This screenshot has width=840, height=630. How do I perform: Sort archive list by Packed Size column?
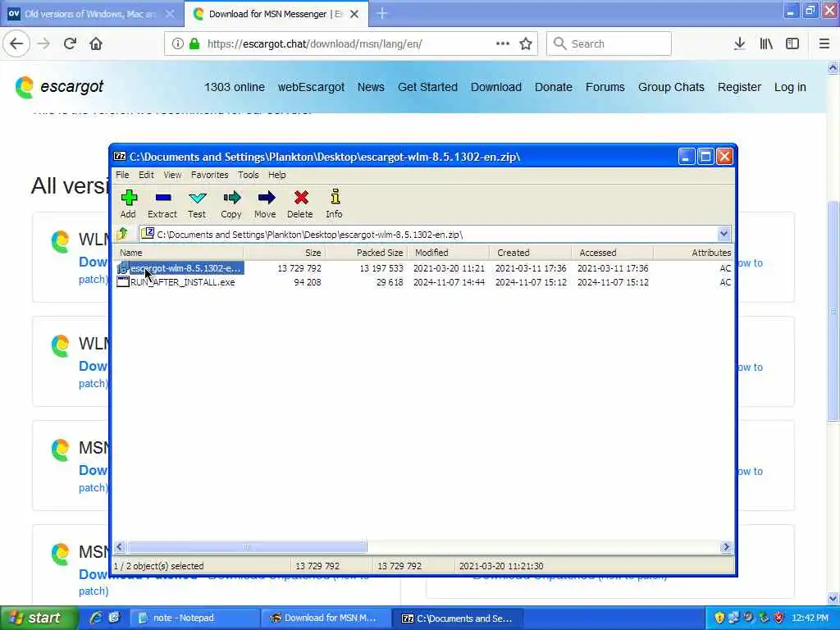367,253
